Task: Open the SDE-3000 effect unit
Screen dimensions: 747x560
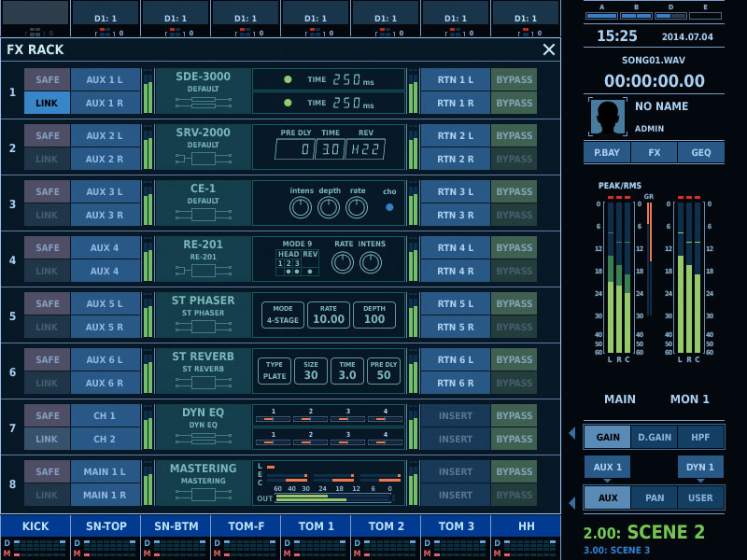Action: (203, 91)
